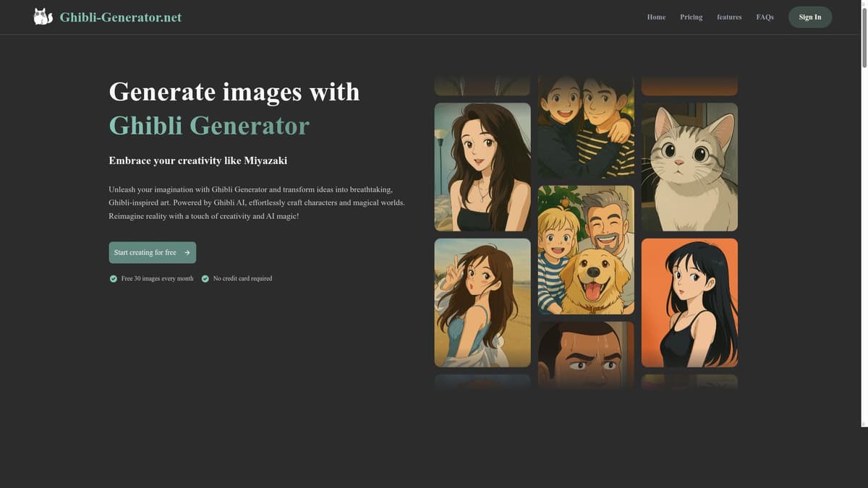Screen dimensions: 868x488
Task: Click the arrow icon inside Start creating button
Action: 186,251
